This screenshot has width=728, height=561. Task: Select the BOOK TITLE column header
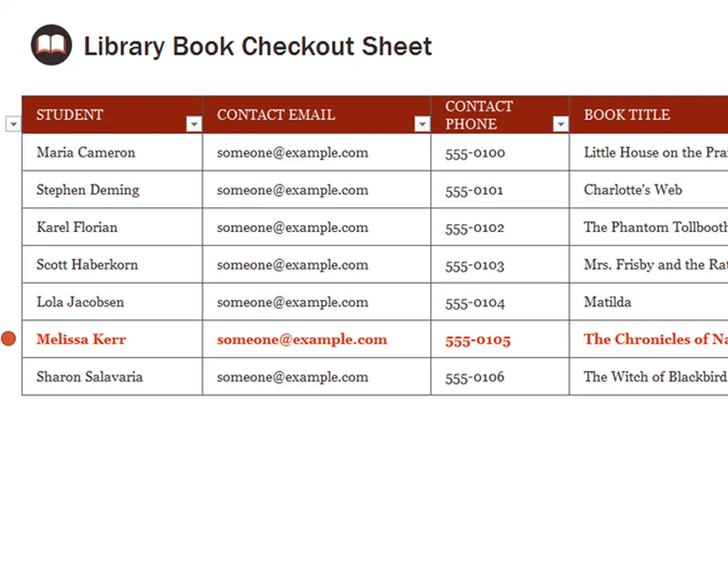coord(626,114)
